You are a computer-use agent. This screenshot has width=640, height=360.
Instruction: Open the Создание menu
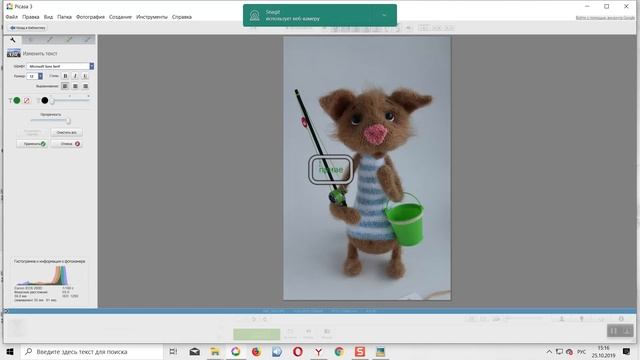point(120,17)
